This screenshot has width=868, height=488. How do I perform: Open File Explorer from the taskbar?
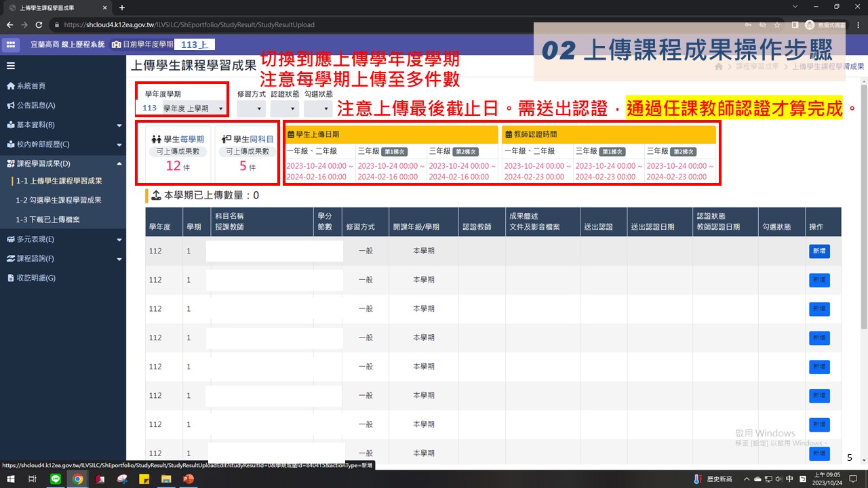[x=166, y=479]
